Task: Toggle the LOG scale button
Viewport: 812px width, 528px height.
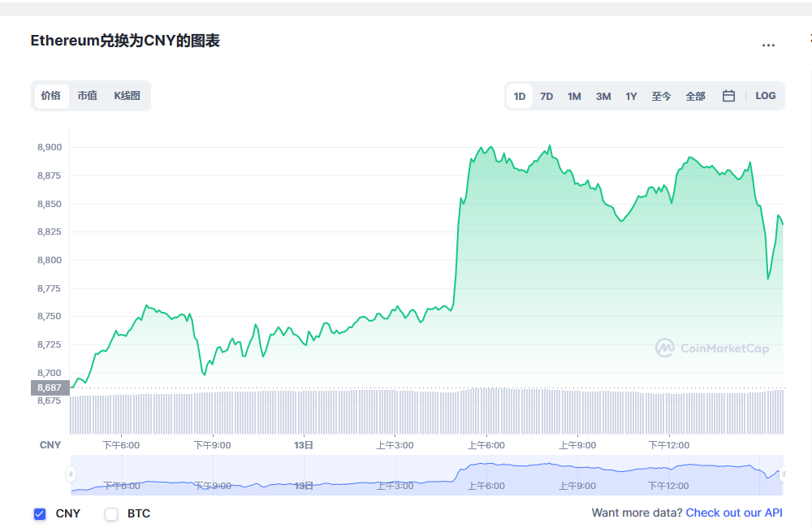Action: pos(765,96)
